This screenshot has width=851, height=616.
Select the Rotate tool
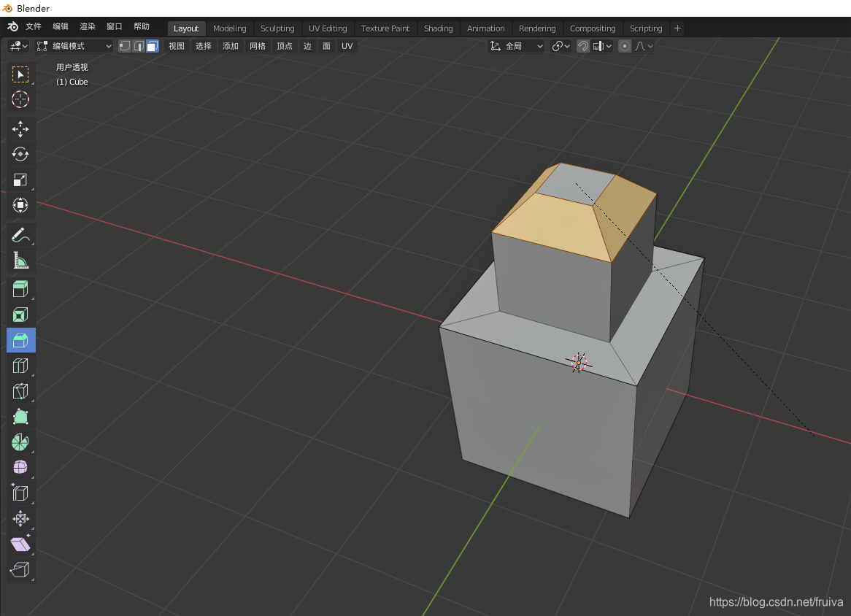click(20, 154)
